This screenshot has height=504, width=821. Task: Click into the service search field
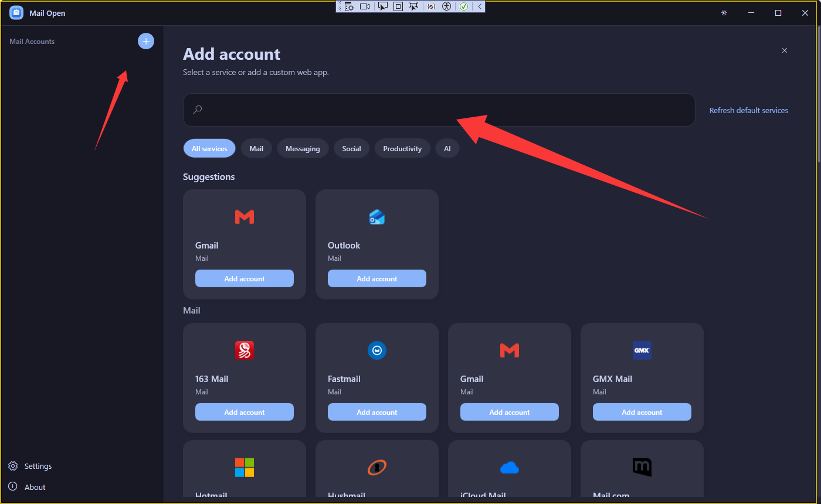[x=439, y=110]
